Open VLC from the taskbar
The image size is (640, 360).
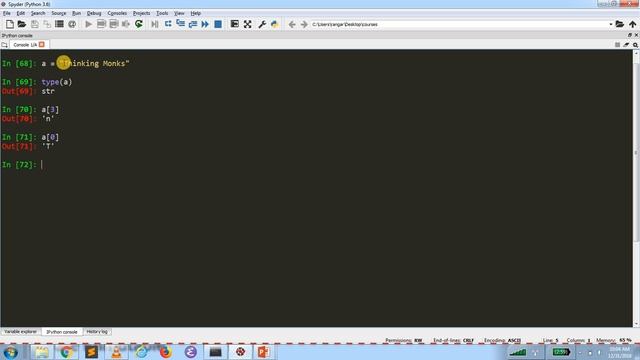(x=116, y=352)
